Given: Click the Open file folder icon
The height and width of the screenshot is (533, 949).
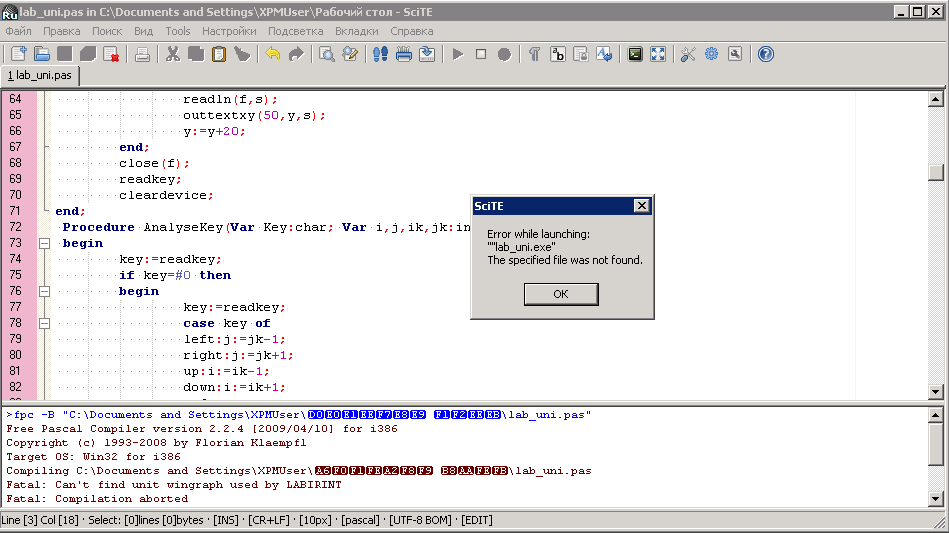Looking at the screenshot, I should pyautogui.click(x=42, y=54).
